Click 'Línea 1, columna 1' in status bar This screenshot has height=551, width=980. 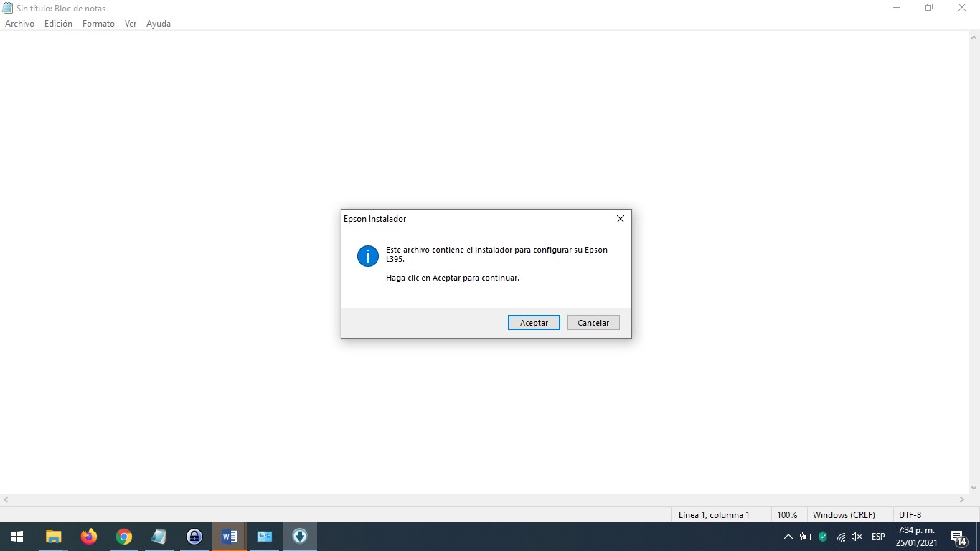(x=714, y=515)
